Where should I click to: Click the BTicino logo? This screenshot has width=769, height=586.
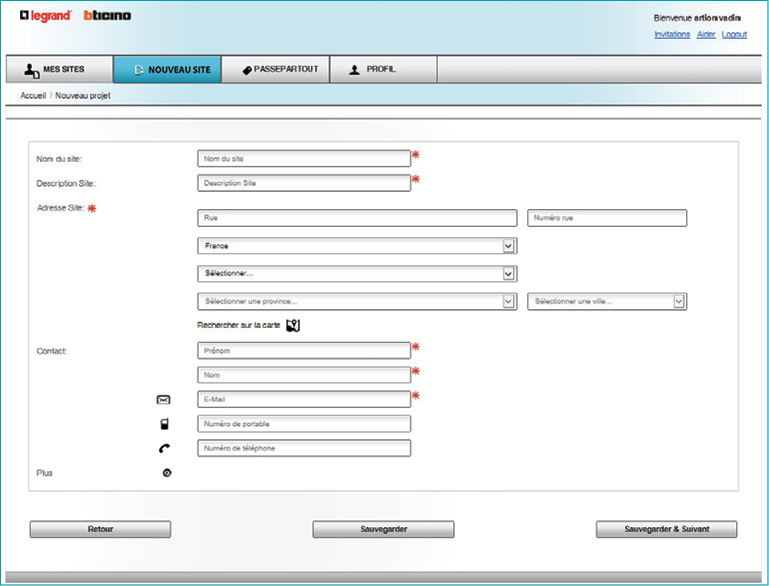107,16
